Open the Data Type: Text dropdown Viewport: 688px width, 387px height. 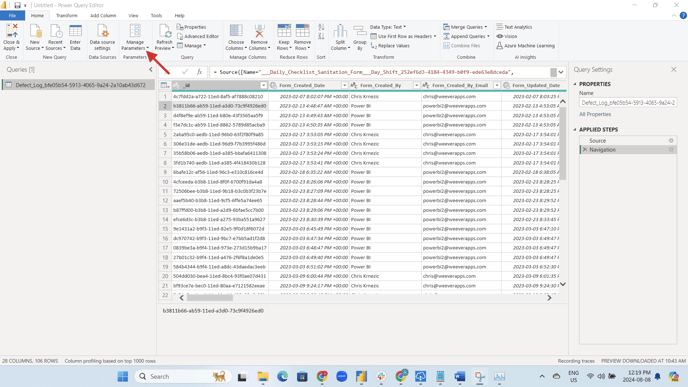[x=388, y=27]
